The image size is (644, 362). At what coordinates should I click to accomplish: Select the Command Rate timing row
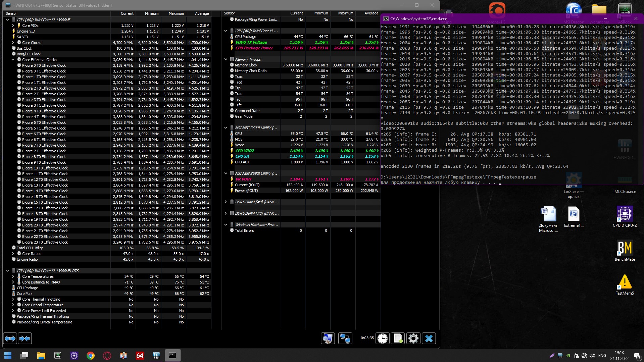(301, 111)
